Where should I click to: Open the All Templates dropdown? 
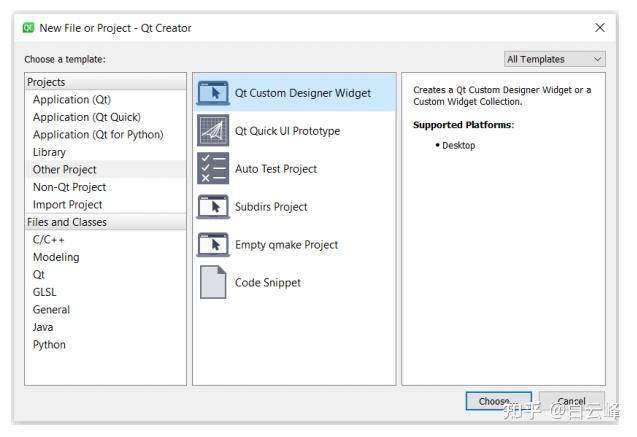point(555,59)
